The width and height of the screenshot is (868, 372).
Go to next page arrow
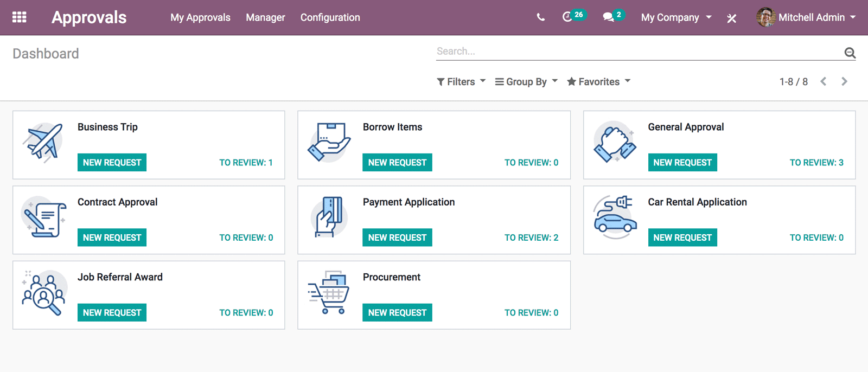tap(844, 81)
